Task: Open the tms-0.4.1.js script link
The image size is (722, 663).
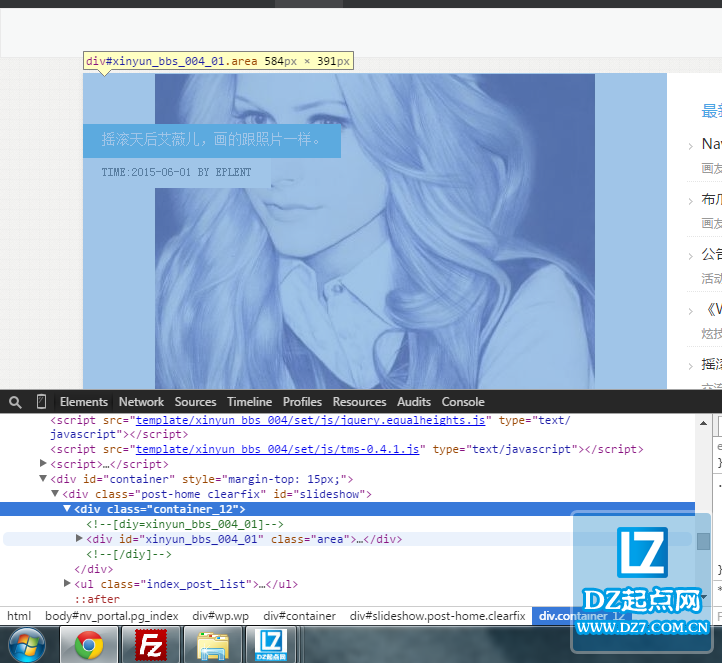Action: pos(277,449)
